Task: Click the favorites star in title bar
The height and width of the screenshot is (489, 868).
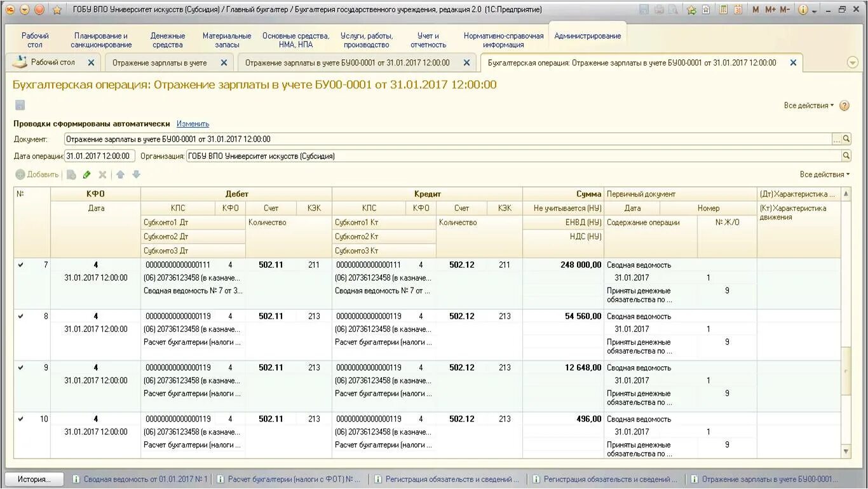Action: tap(57, 10)
